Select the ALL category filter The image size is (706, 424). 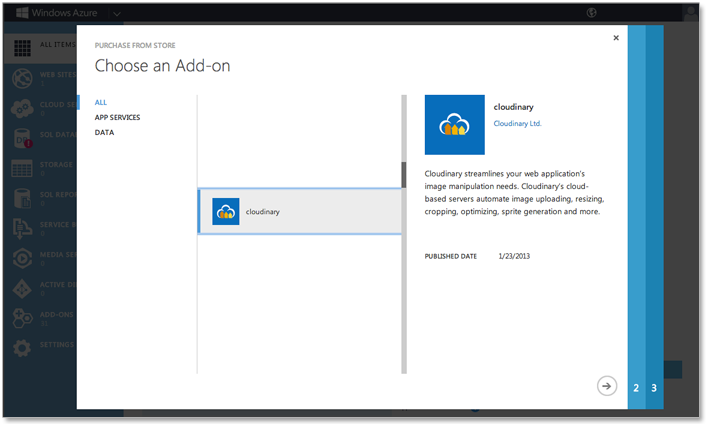click(101, 103)
